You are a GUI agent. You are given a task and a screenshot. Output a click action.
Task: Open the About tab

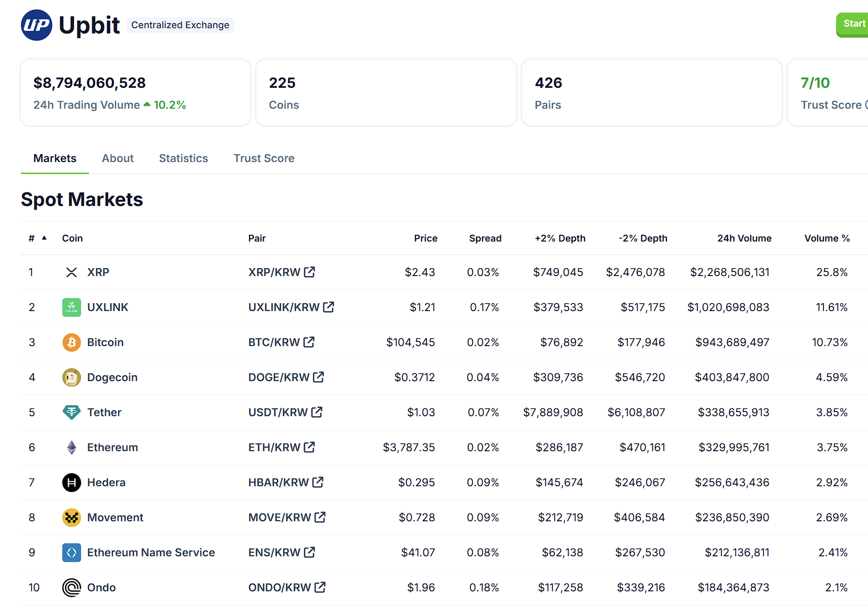point(118,158)
